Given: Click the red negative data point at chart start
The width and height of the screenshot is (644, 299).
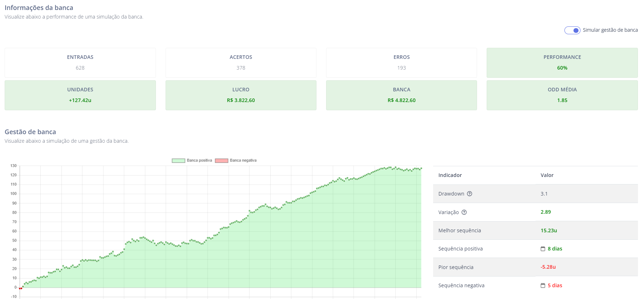Looking at the screenshot, I should tap(20, 288).
